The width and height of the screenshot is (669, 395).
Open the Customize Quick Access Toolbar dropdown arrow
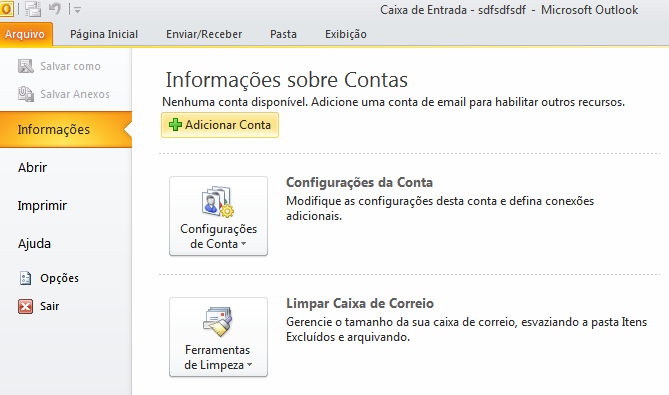[77, 9]
